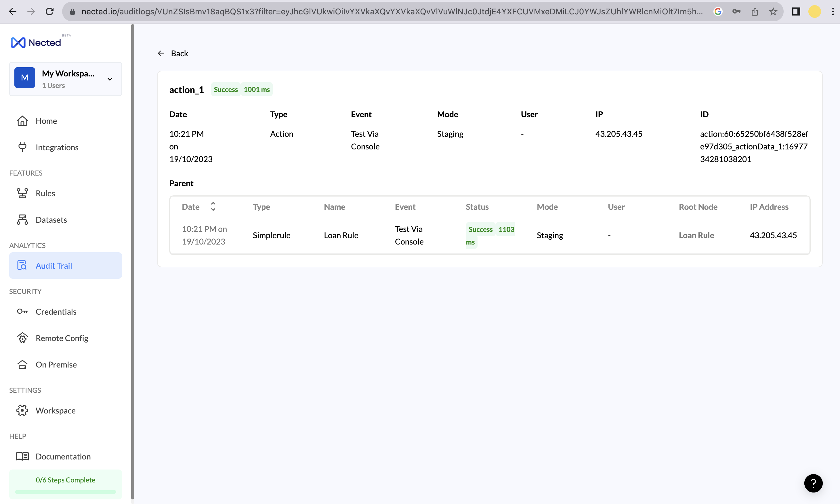This screenshot has height=504, width=840.
Task: Toggle the browser side panel icon
Action: 796,11
